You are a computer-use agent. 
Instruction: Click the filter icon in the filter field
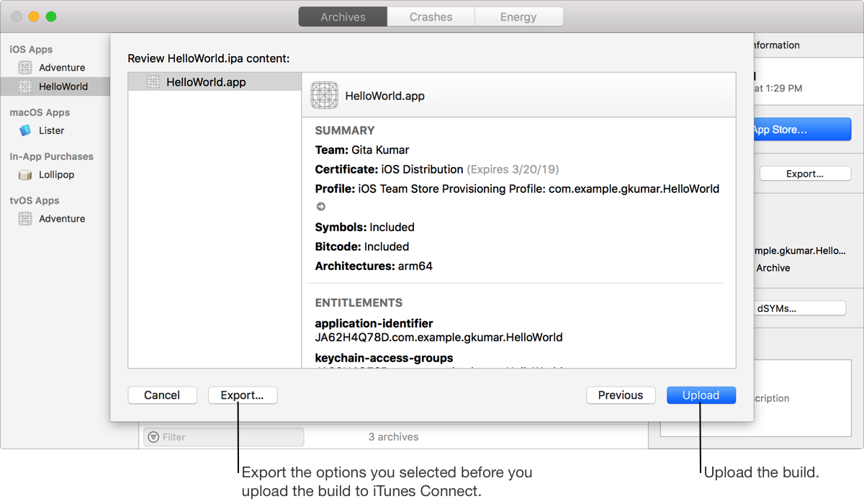[153, 437]
